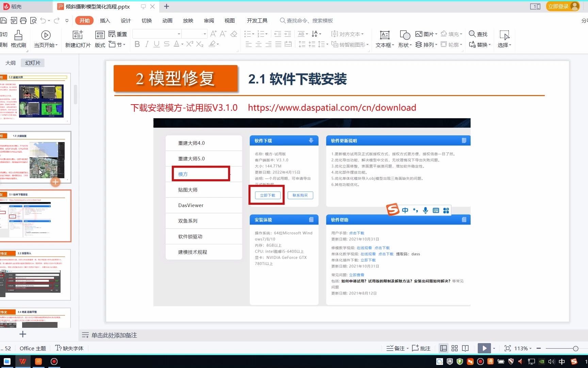Expand the numbered list dropdown arrow

266,34
